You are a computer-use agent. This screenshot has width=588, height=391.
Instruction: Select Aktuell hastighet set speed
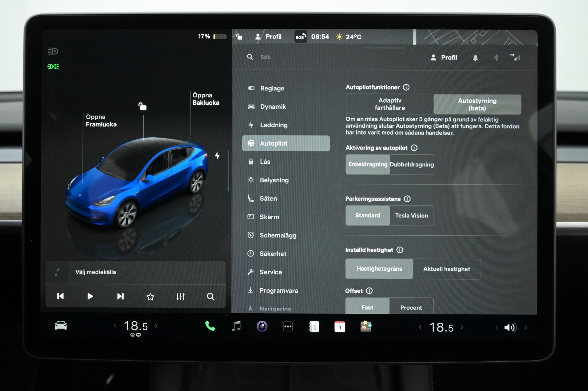click(x=447, y=269)
